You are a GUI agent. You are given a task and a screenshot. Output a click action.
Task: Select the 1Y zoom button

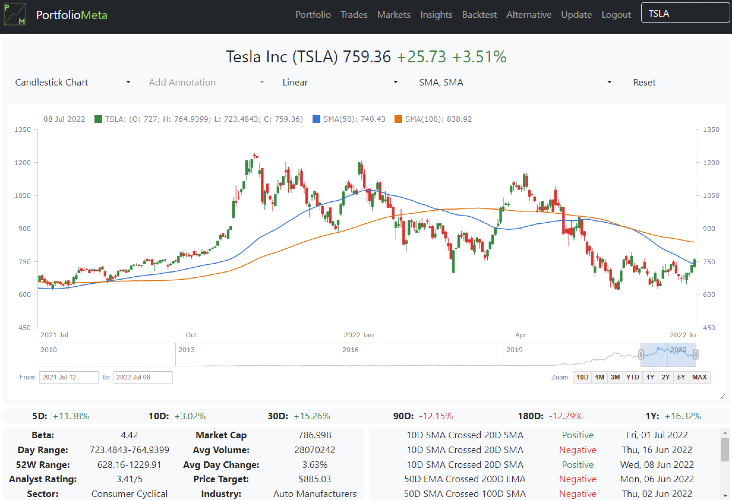click(650, 377)
